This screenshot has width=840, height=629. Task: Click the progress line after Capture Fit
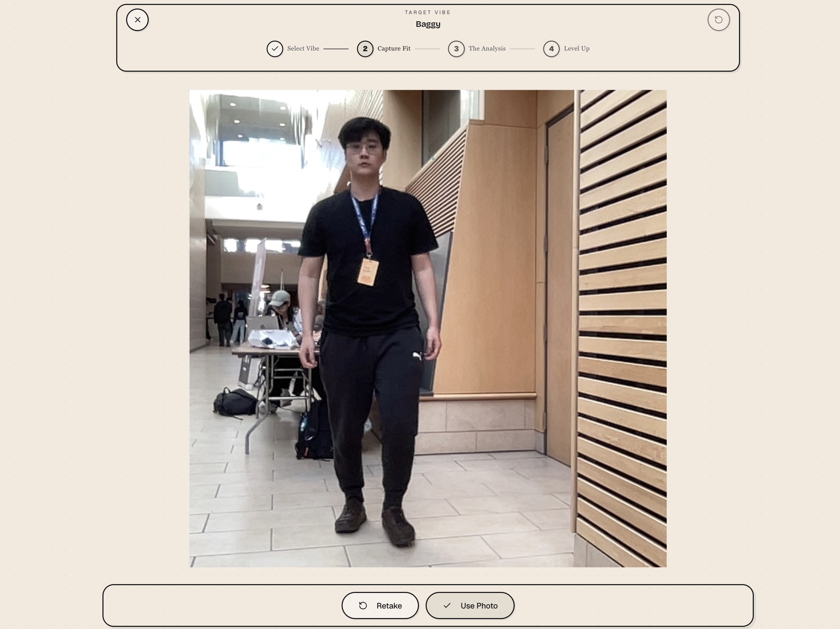(x=427, y=49)
